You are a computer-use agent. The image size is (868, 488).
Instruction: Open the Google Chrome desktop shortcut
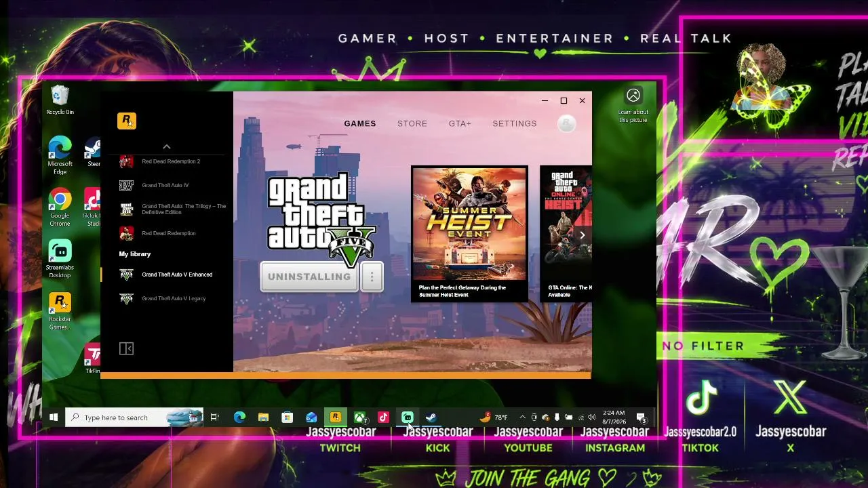(60, 207)
